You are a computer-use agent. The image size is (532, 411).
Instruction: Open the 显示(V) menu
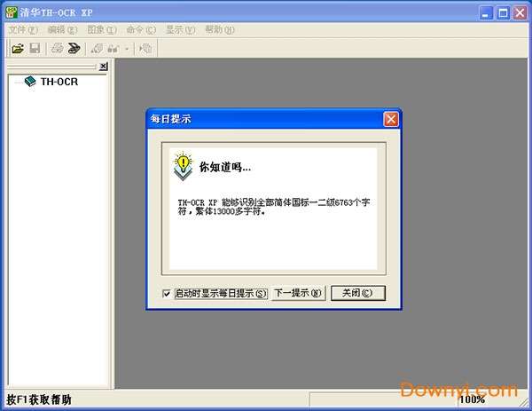(x=181, y=30)
